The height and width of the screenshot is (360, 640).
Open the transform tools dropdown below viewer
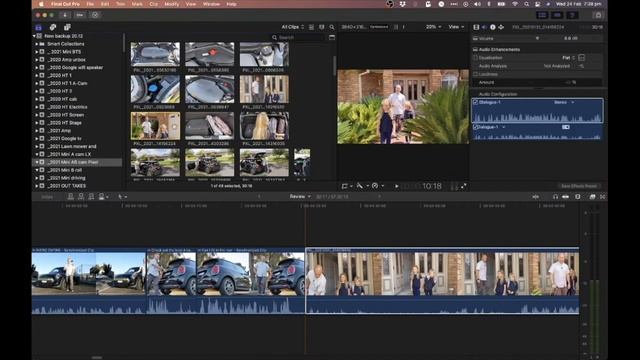[347, 186]
